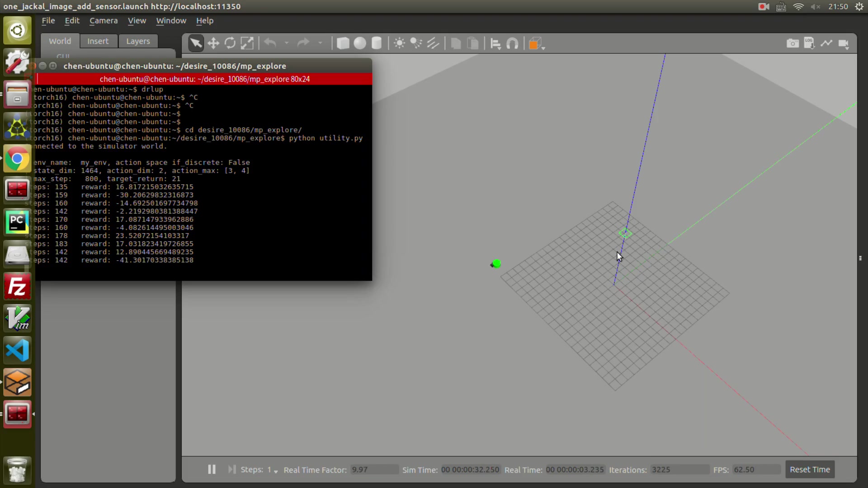Switch to the Layers tab

click(x=138, y=41)
